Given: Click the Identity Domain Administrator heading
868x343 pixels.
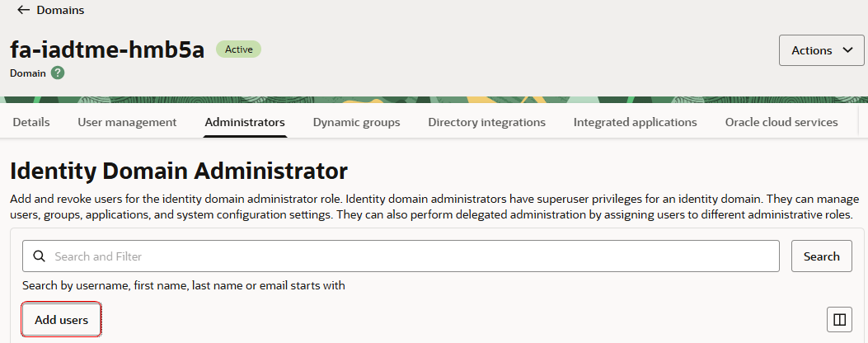Looking at the screenshot, I should click(179, 171).
